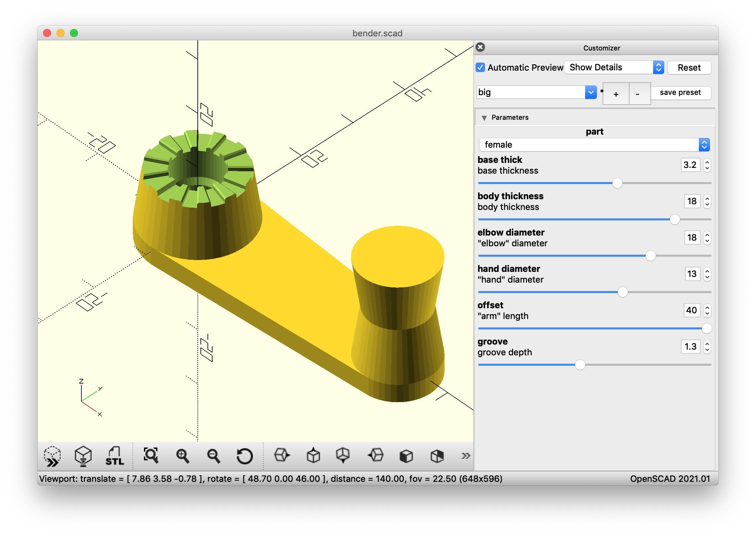
Task: Click the groove depth slider handle
Action: coord(580,365)
